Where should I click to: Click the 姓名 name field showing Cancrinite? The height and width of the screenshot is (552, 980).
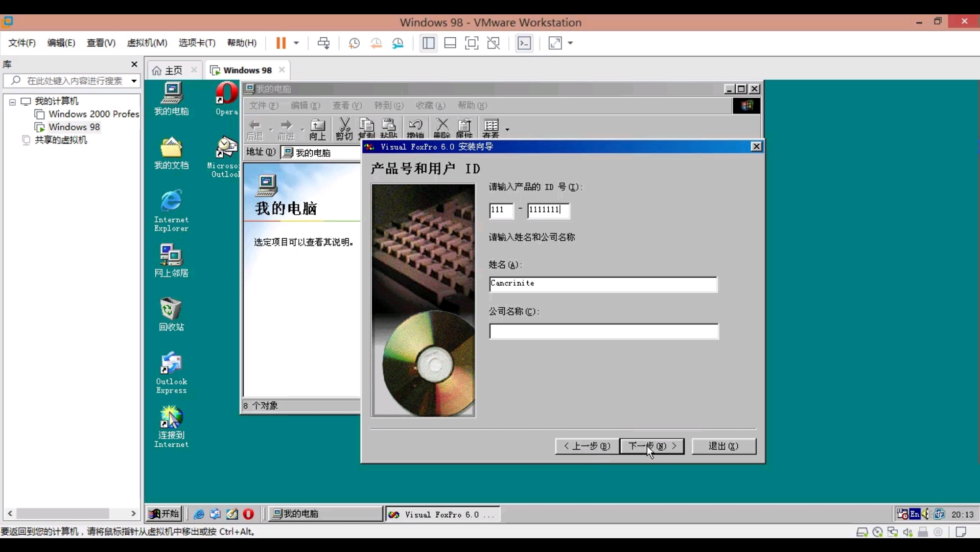tap(603, 284)
